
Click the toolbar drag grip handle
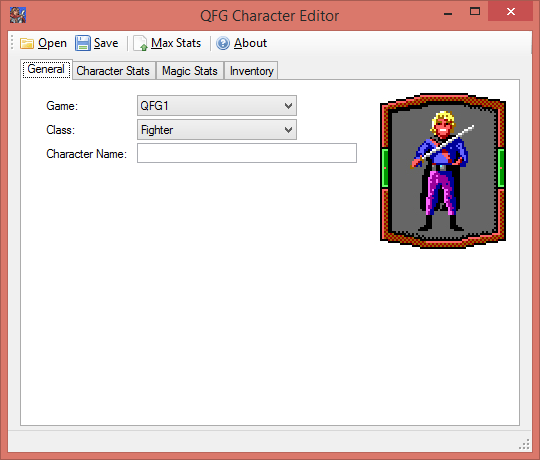pos(12,42)
